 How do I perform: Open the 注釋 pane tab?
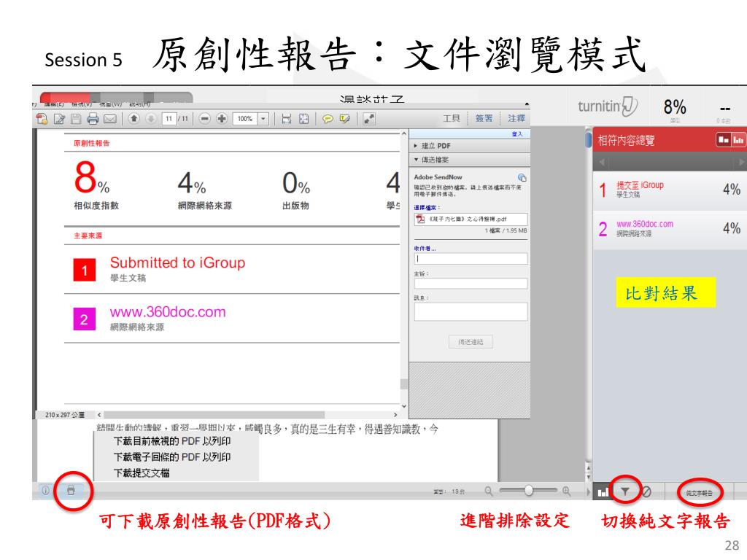click(516, 118)
